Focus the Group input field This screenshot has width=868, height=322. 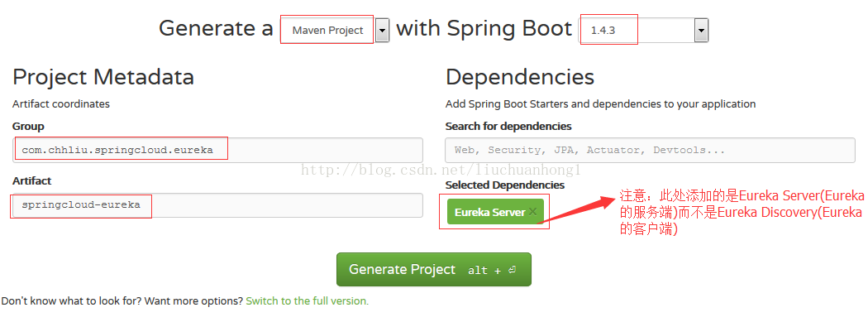pos(217,150)
